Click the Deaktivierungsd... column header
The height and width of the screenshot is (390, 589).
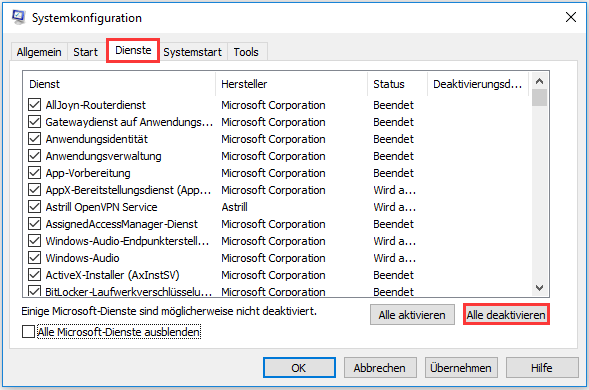tap(478, 84)
